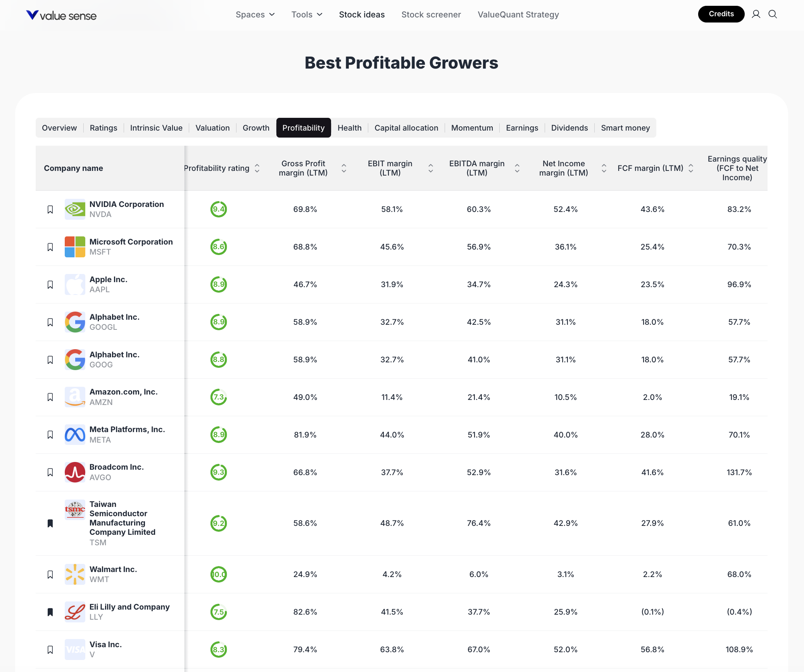Open the Dividends tab
This screenshot has height=672, width=804.
point(569,128)
